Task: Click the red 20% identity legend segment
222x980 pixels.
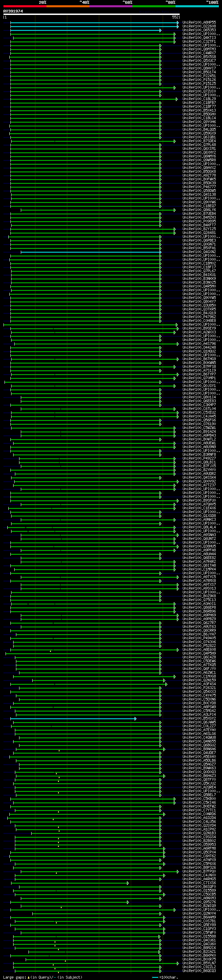Action: pyautogui.click(x=25, y=6)
